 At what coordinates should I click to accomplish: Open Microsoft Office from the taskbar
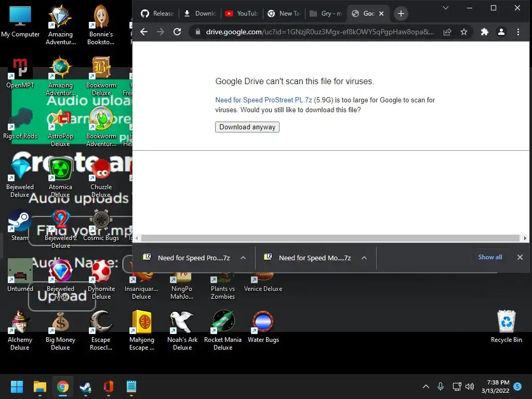coord(108,387)
